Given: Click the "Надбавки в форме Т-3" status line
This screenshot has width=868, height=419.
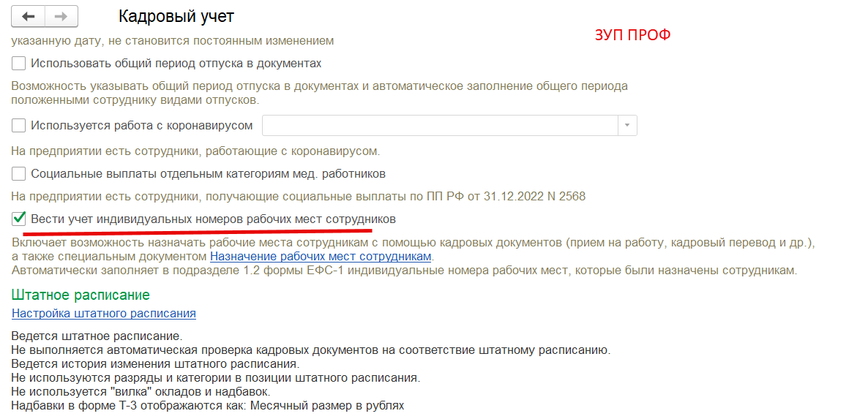Looking at the screenshot, I should click(208, 406).
